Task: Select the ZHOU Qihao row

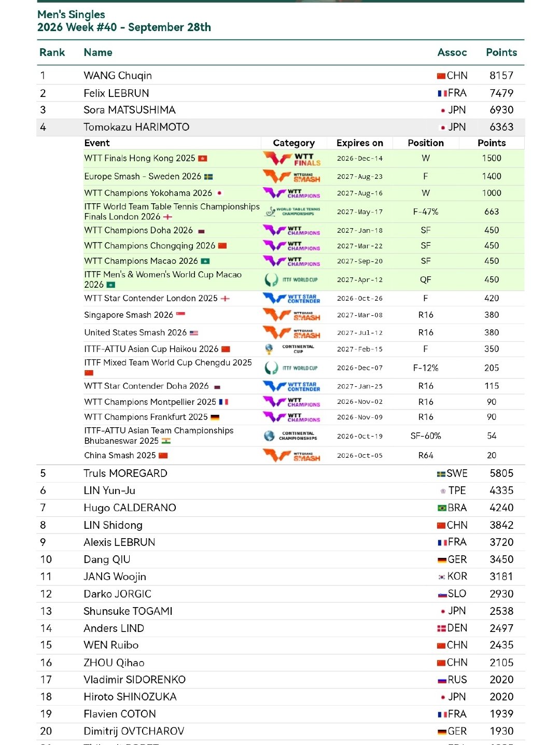Action: [x=281, y=663]
